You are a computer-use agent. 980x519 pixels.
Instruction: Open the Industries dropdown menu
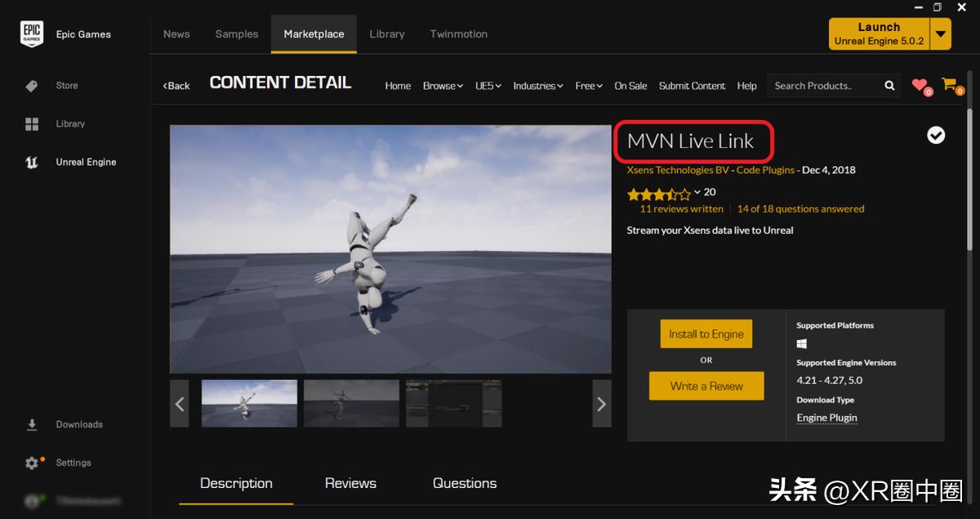click(538, 86)
